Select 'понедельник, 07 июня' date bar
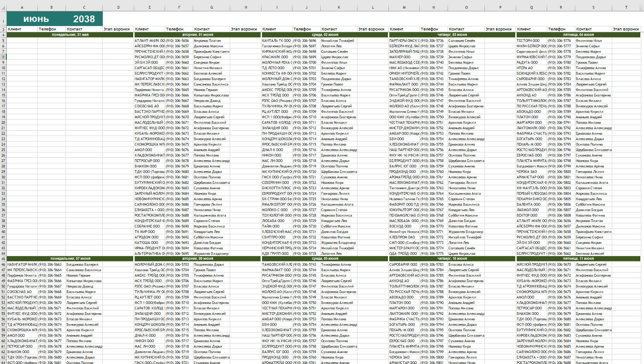 pyautogui.click(x=70, y=258)
